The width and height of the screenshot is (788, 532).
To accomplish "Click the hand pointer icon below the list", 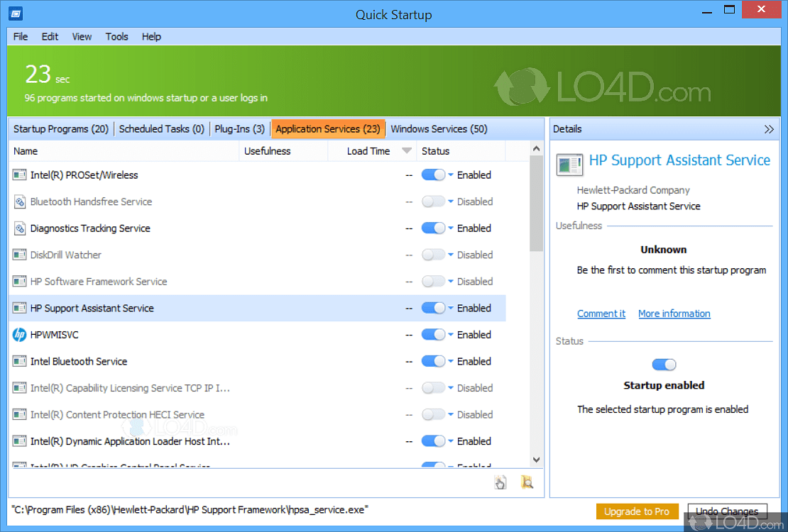I will (x=500, y=483).
